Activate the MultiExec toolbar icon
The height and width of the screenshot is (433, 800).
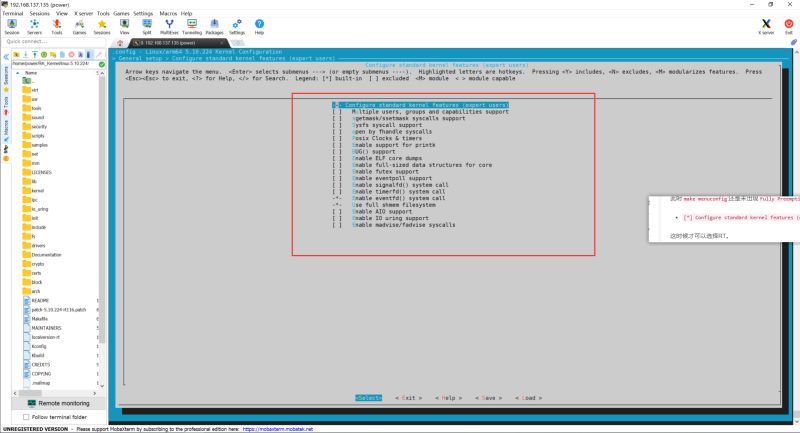169,27
